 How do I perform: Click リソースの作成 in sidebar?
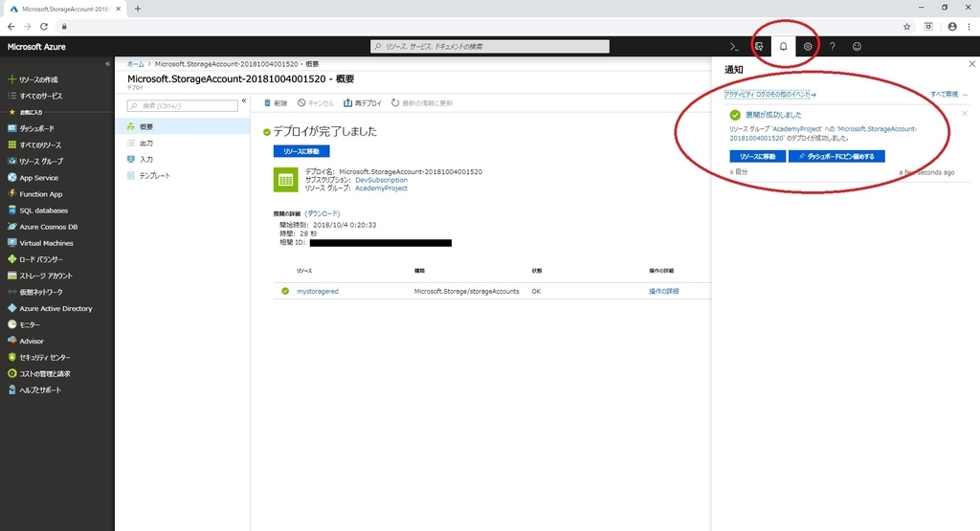[x=33, y=80]
